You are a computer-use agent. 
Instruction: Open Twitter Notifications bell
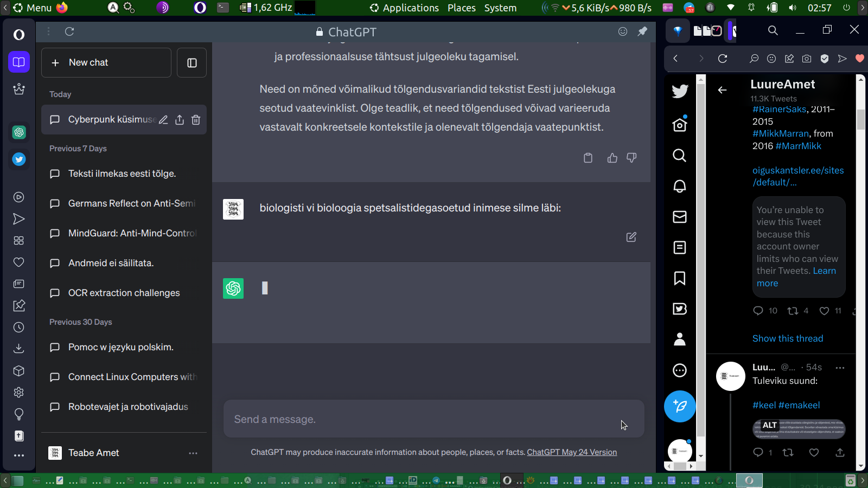coord(680,186)
